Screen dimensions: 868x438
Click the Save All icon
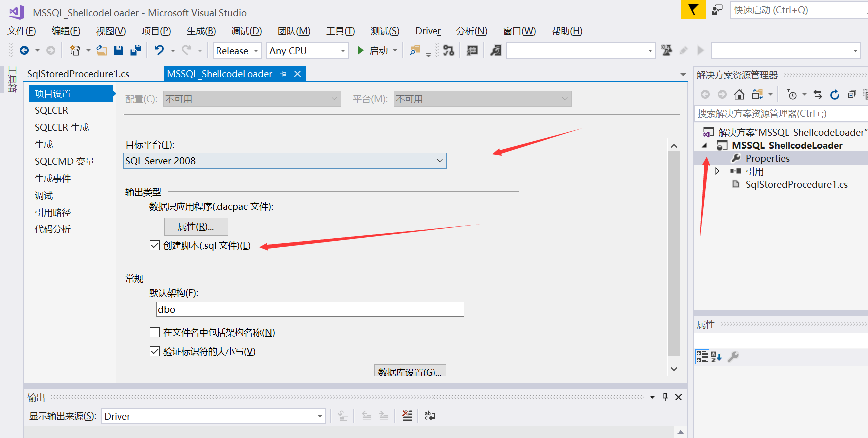tap(136, 50)
